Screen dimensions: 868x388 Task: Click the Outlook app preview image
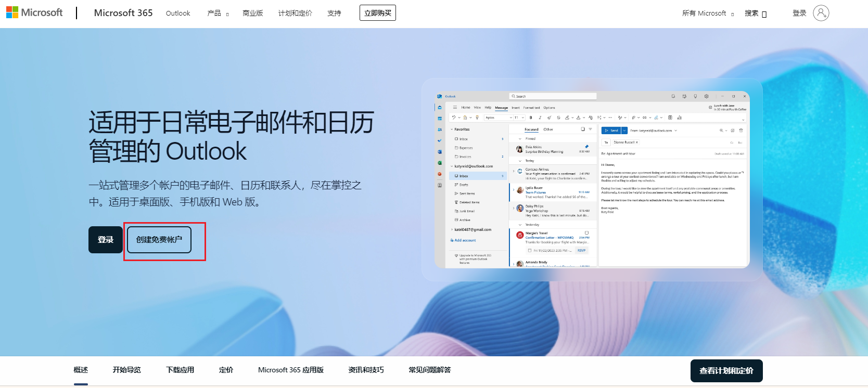(592, 179)
